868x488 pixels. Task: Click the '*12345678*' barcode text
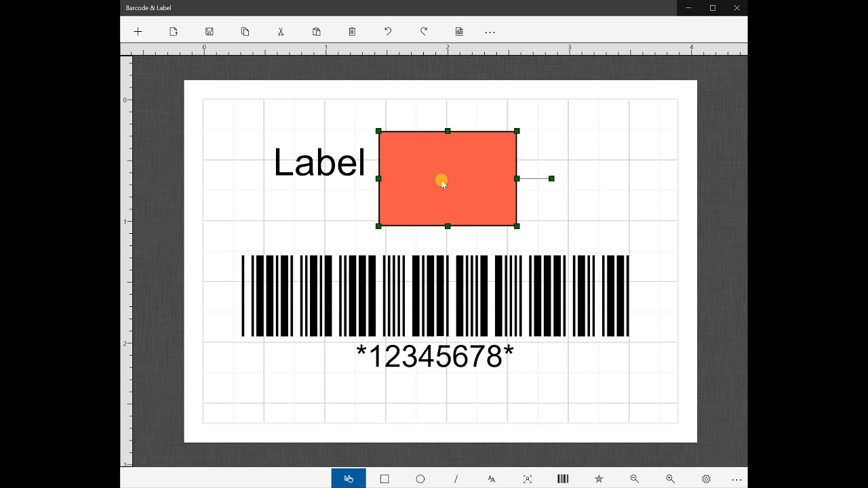tap(435, 357)
